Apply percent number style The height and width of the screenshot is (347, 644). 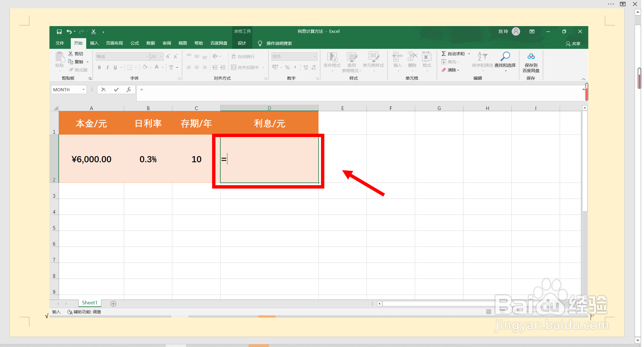coord(287,67)
